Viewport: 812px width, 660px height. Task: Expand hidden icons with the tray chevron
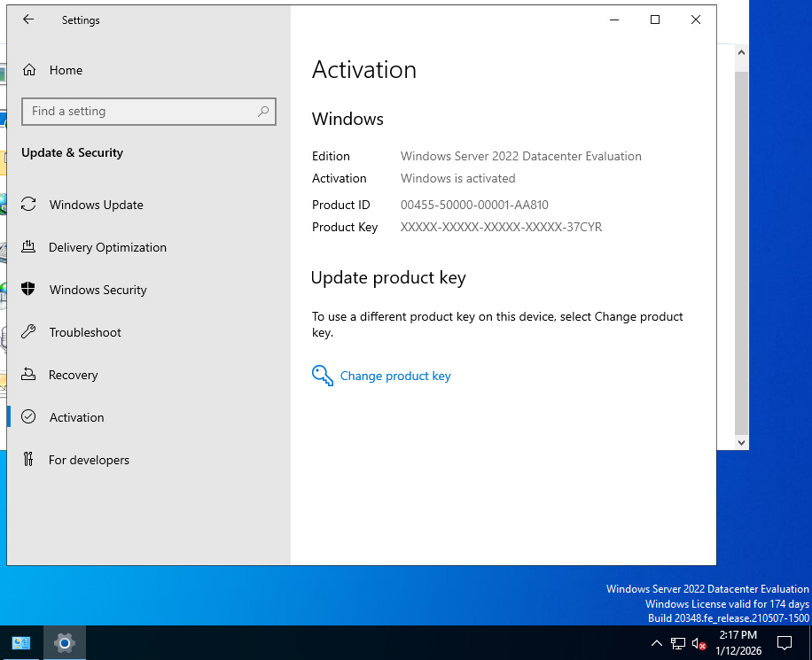click(x=657, y=642)
